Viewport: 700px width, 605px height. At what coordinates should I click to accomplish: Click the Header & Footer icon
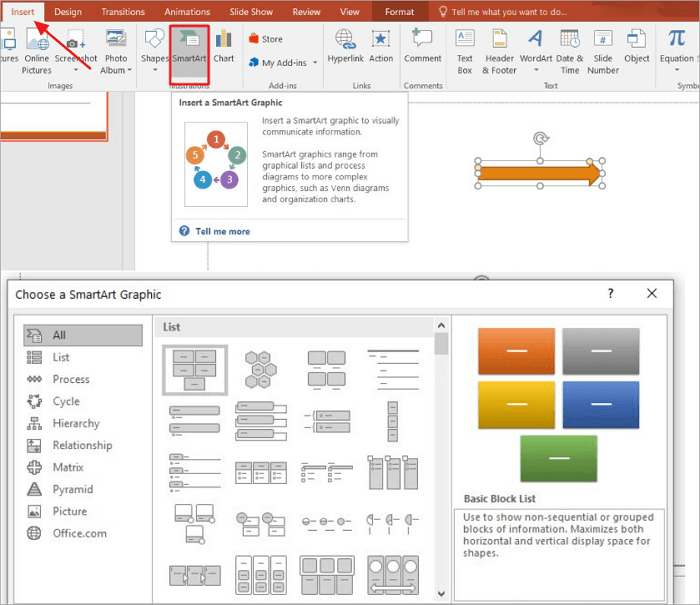(499, 40)
